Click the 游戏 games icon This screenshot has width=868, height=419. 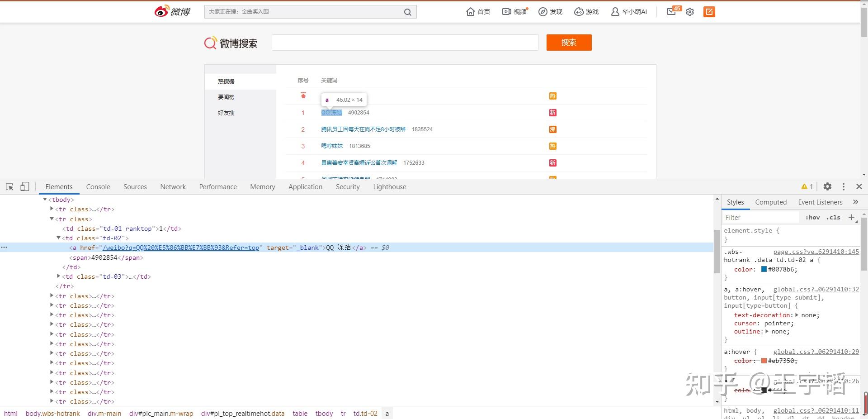point(578,12)
